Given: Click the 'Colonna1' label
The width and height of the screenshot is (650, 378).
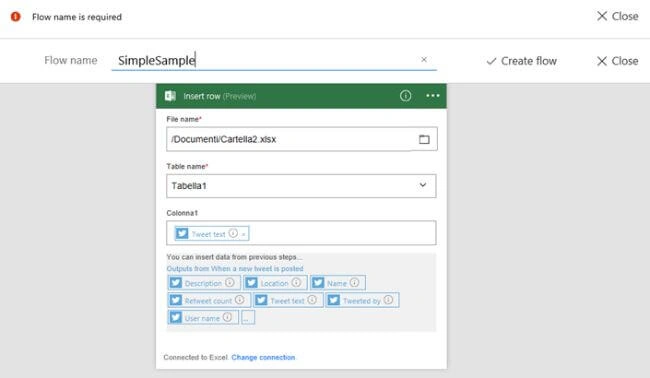Looking at the screenshot, I should [x=182, y=213].
